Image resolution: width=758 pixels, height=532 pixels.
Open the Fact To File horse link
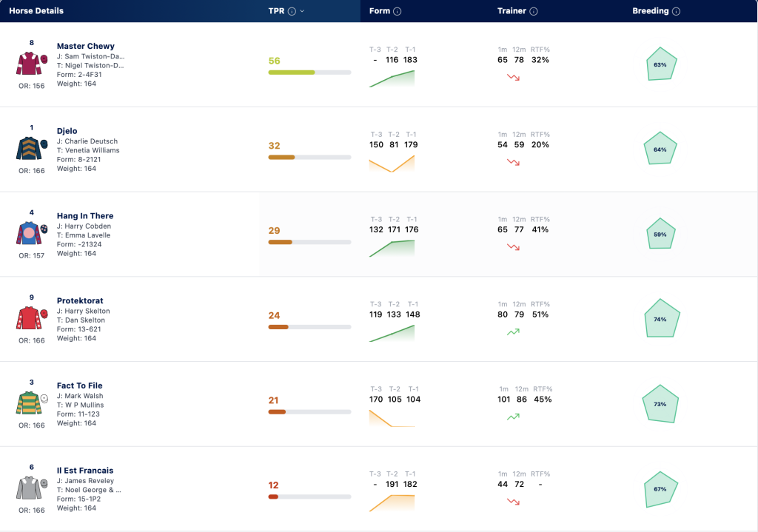(80, 385)
